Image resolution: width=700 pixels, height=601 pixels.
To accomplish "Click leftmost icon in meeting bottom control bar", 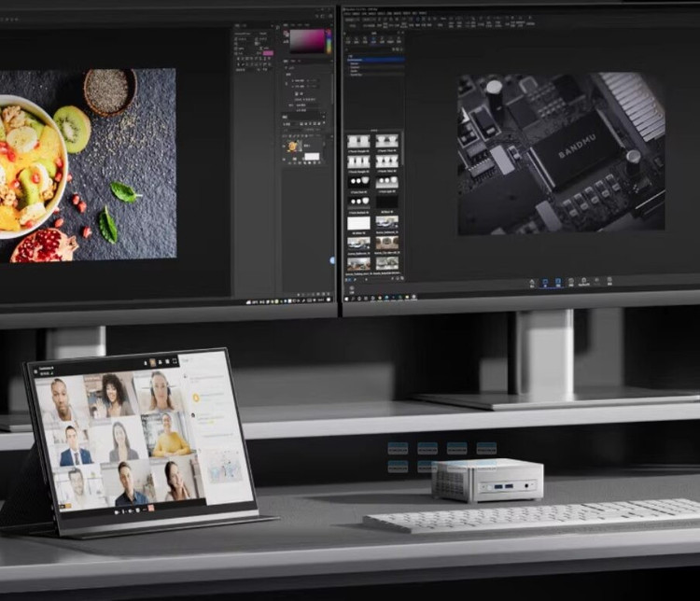I will click(x=115, y=512).
